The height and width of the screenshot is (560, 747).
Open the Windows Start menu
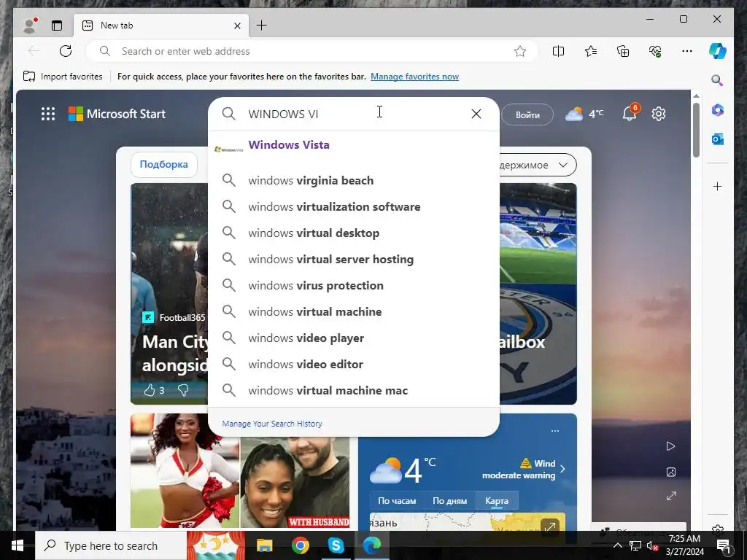pyautogui.click(x=18, y=545)
